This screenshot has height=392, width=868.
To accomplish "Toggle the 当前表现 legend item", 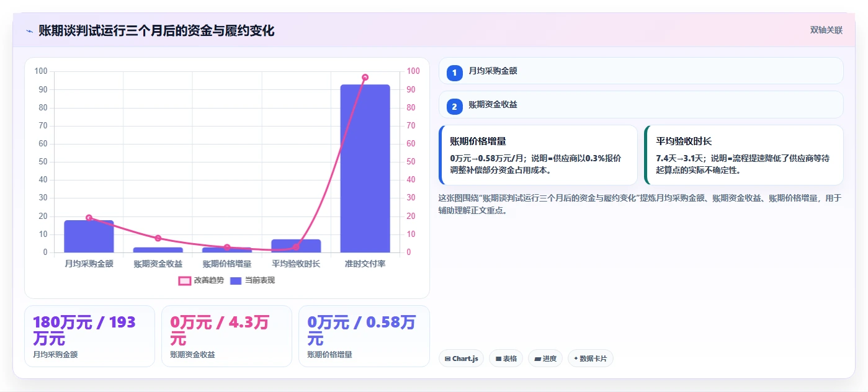I will [252, 280].
